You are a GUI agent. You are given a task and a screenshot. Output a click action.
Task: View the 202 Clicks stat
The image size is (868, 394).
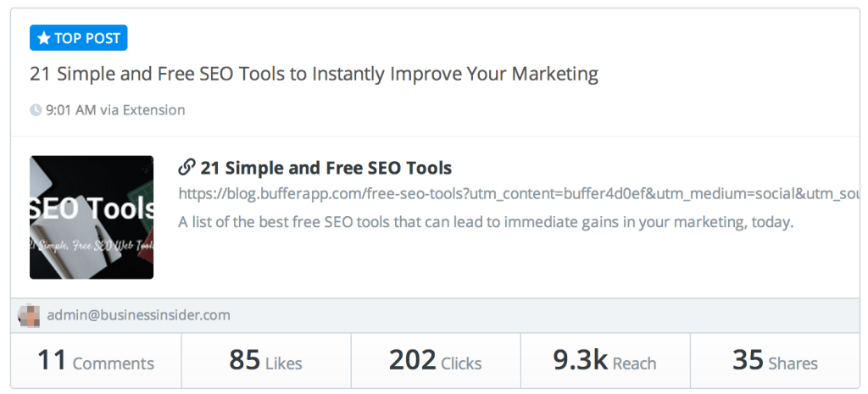coord(436,361)
